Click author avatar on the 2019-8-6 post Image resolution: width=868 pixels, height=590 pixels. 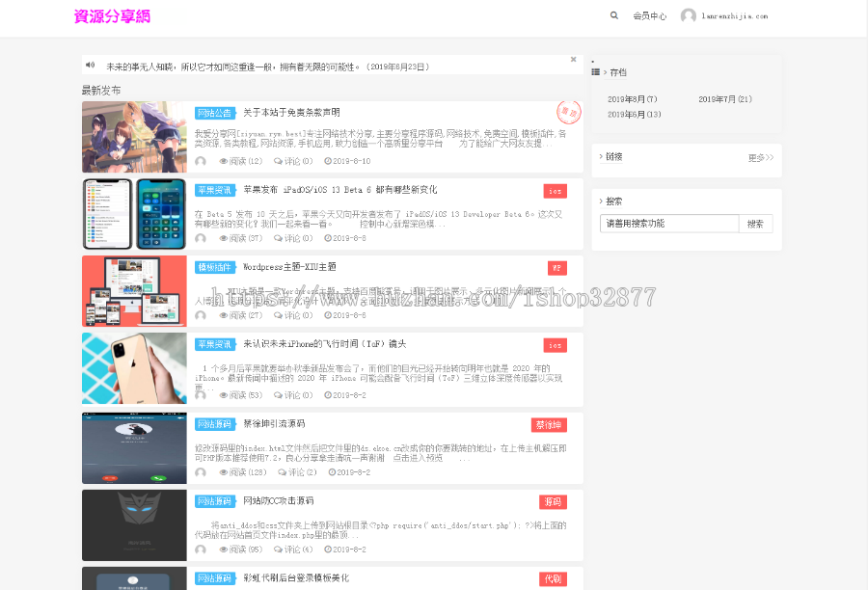click(201, 315)
